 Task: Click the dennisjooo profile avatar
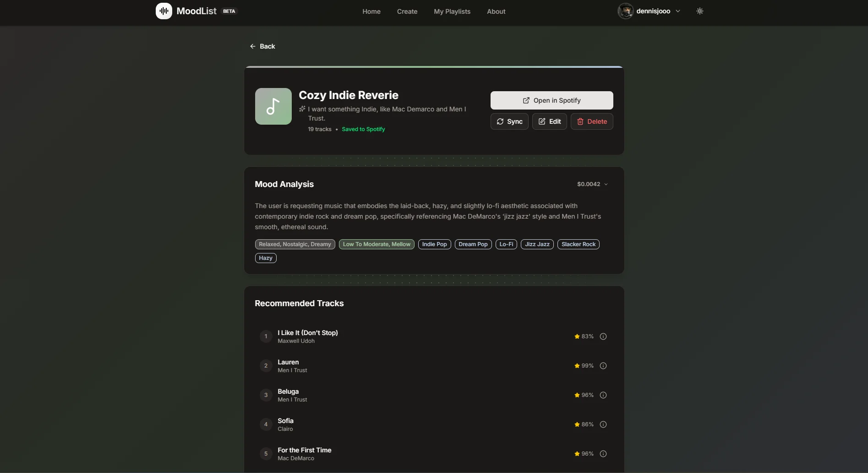click(x=625, y=11)
